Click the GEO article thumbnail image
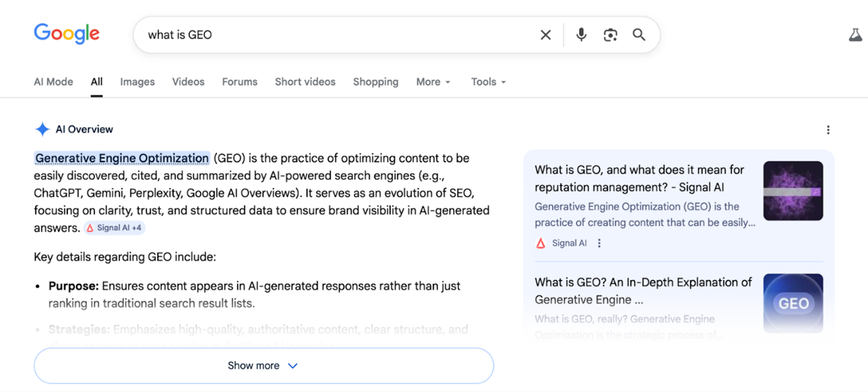 (x=792, y=303)
